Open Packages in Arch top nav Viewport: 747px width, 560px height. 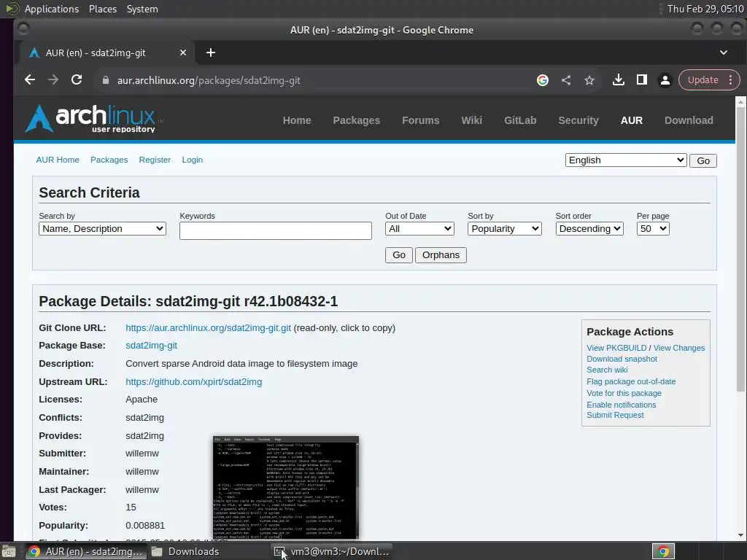coord(356,120)
